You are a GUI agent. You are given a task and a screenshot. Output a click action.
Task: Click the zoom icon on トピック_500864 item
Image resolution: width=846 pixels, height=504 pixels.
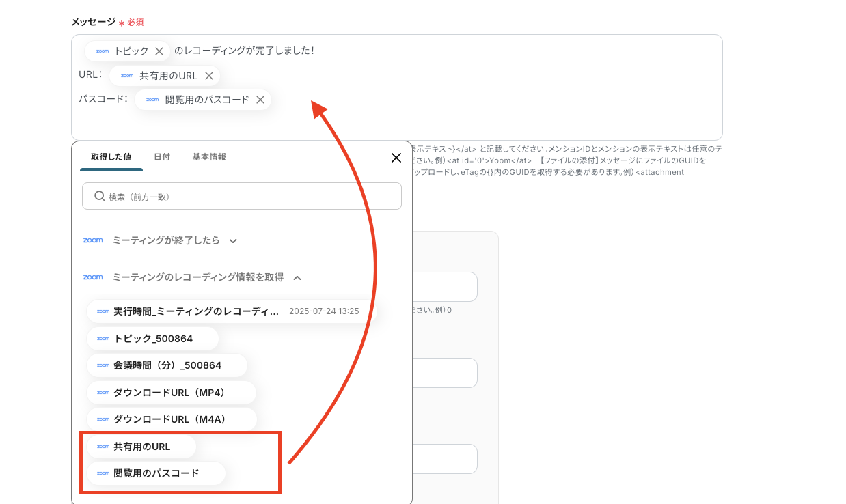click(x=103, y=339)
